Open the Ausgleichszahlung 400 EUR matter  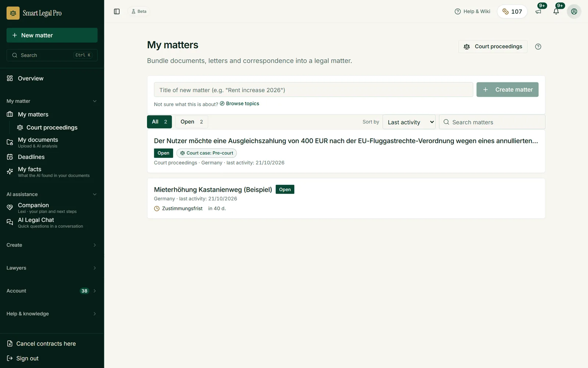346,141
